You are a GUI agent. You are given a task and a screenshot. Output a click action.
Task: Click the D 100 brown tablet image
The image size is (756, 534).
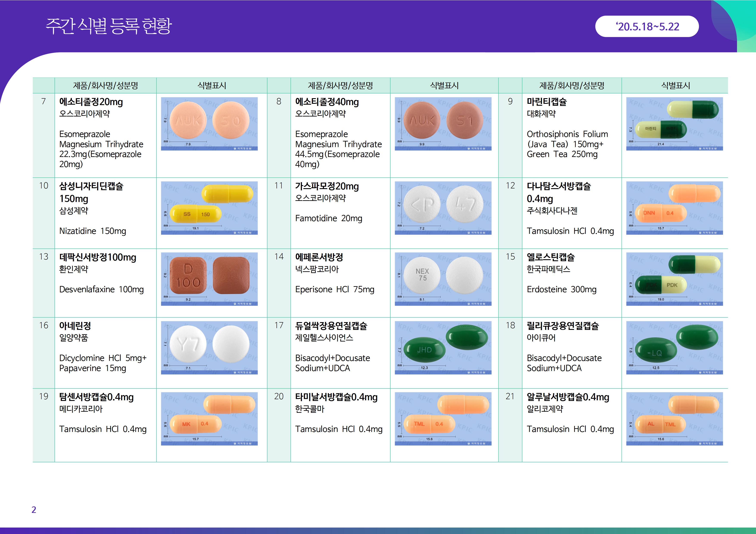tap(209, 279)
